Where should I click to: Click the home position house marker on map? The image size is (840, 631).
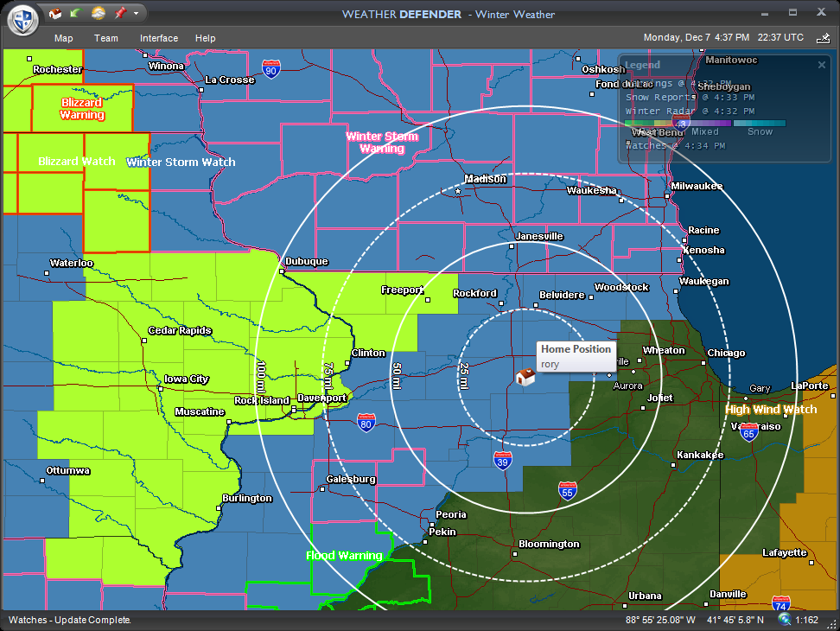pos(525,377)
